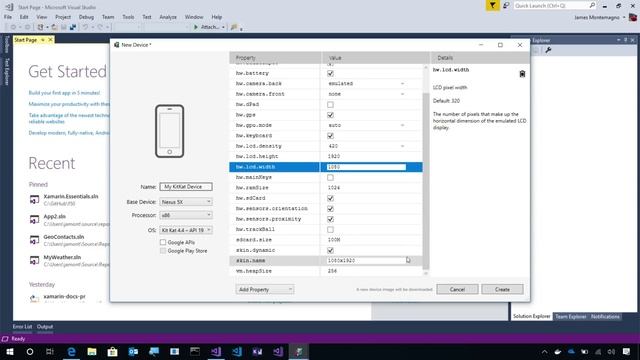Toggle the hw.sdCard checkbox
The width and height of the screenshot is (640, 360).
click(330, 198)
